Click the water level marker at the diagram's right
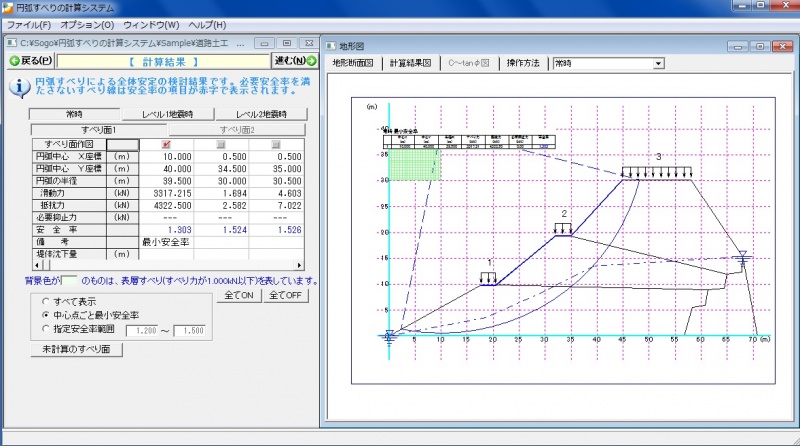This screenshot has width=800, height=446. (743, 258)
